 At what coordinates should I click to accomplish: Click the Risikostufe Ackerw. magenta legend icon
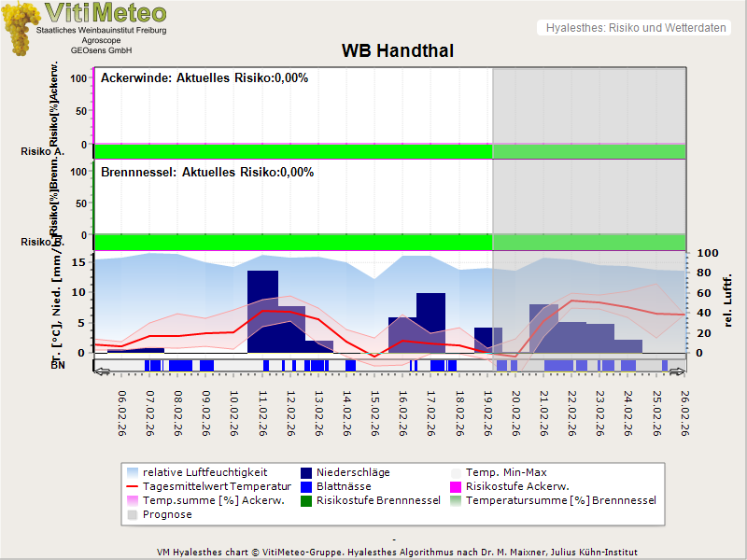pyautogui.click(x=457, y=486)
